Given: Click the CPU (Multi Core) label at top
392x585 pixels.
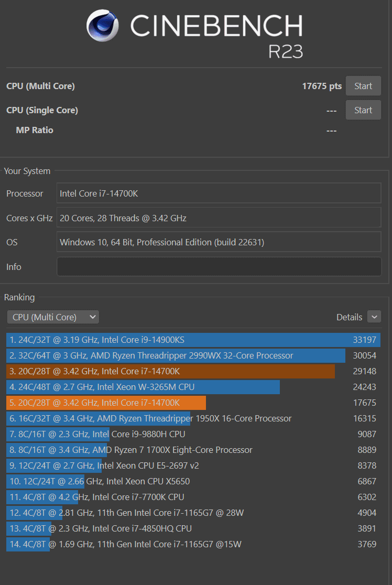Looking at the screenshot, I should pos(41,86).
